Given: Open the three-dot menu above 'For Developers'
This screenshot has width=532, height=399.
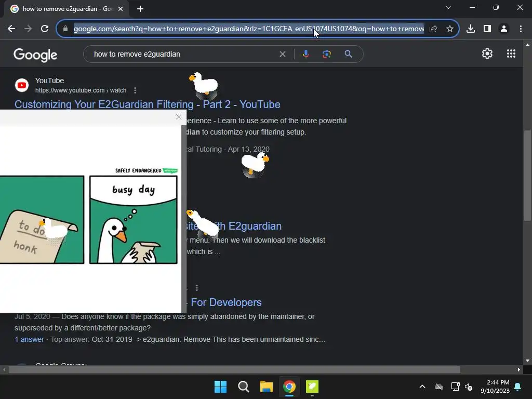Looking at the screenshot, I should pos(197,288).
